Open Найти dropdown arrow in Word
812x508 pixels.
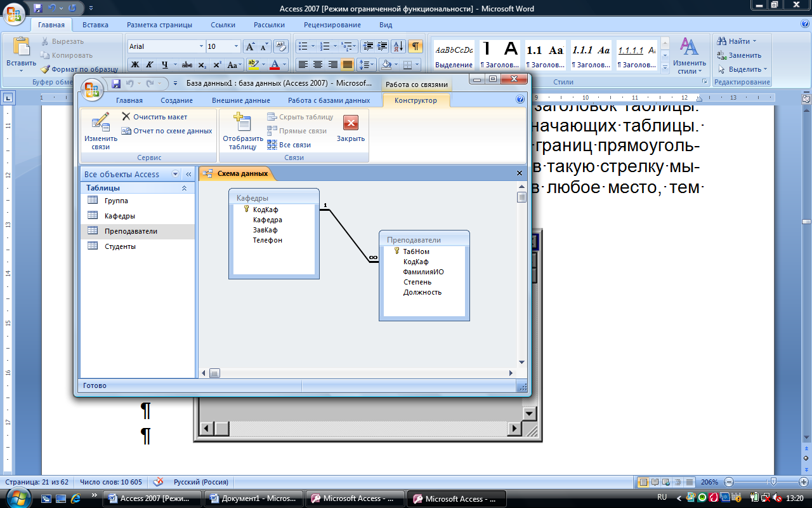[x=754, y=41]
